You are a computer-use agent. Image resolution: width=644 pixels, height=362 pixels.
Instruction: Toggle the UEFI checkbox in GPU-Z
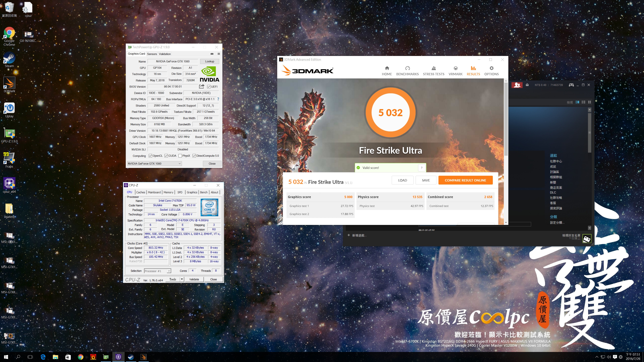click(209, 87)
